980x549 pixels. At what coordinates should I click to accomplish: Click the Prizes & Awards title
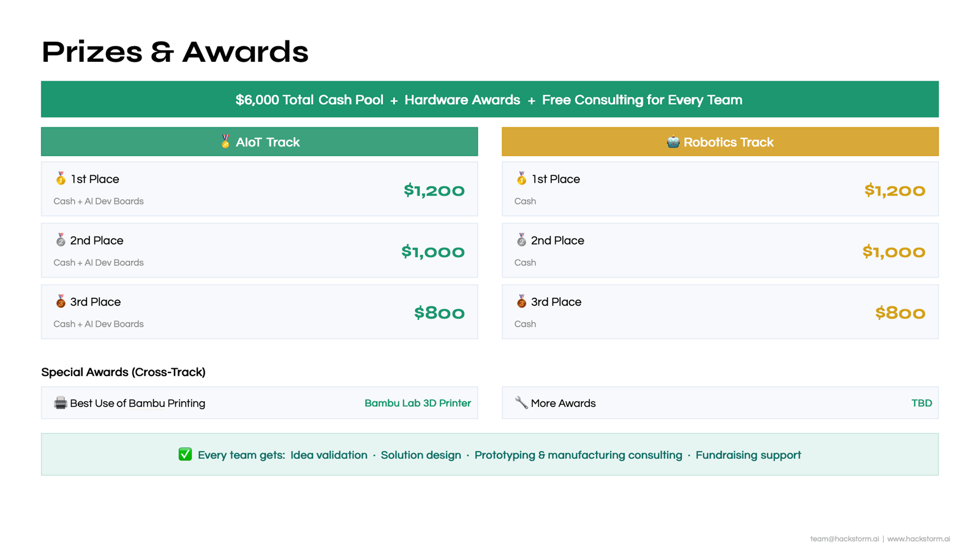[x=175, y=52]
